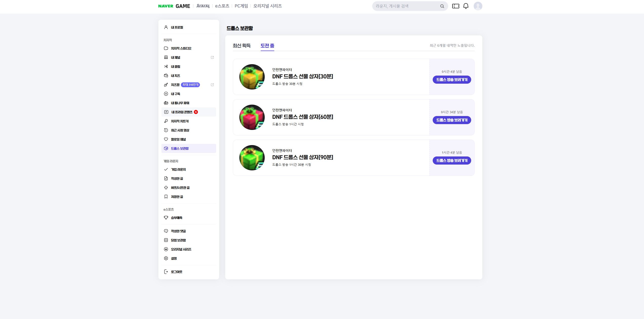Screen dimensions: 644x319
Task: Open 치지직 스튜디오 in sidebar
Action: 181,48
